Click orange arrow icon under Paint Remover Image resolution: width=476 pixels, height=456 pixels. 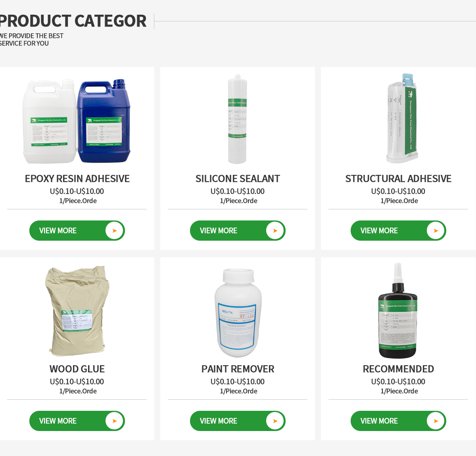275,421
